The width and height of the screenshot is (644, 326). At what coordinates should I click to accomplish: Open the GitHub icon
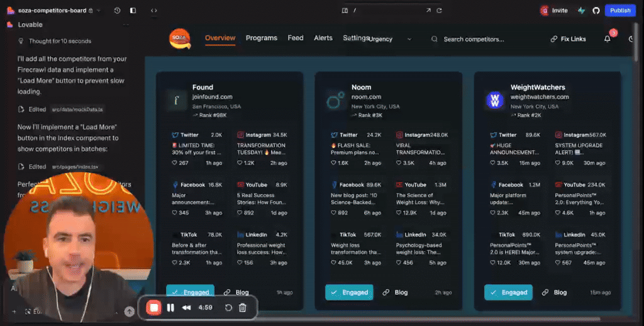click(x=596, y=10)
